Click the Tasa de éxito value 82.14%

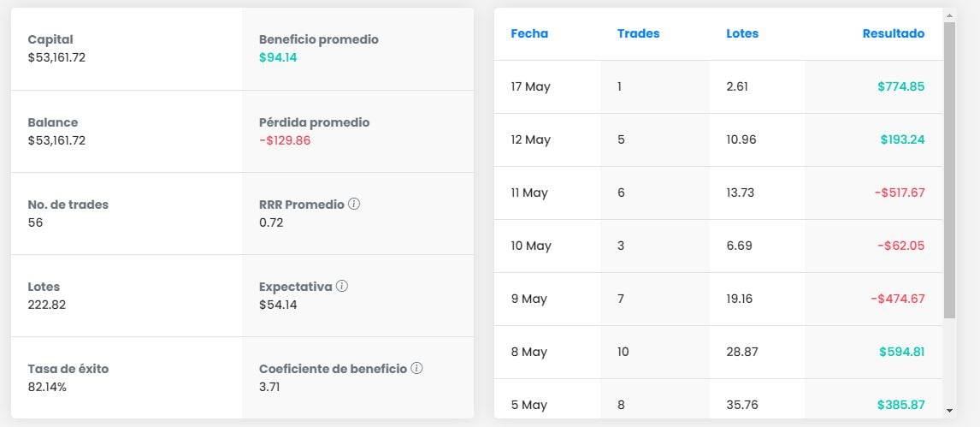pos(47,387)
